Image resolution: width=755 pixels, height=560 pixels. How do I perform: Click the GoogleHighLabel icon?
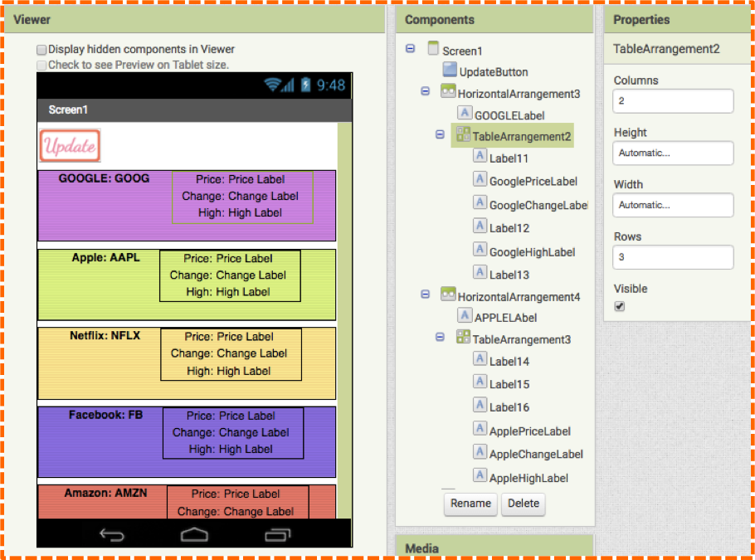pos(480,250)
